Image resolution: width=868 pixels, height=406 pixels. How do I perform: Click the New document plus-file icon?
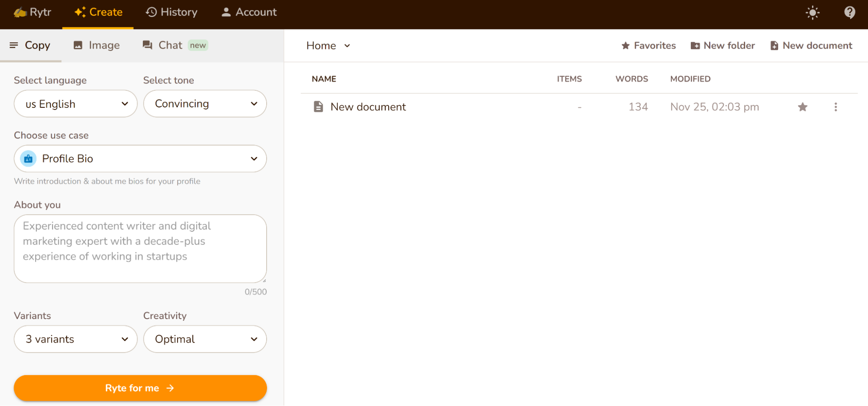774,46
